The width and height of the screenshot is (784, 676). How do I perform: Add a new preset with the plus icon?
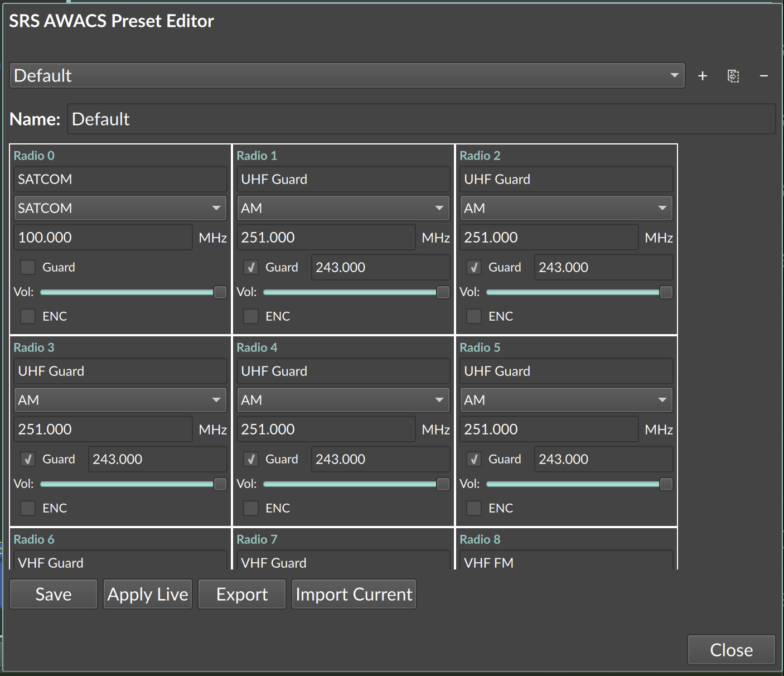[703, 76]
